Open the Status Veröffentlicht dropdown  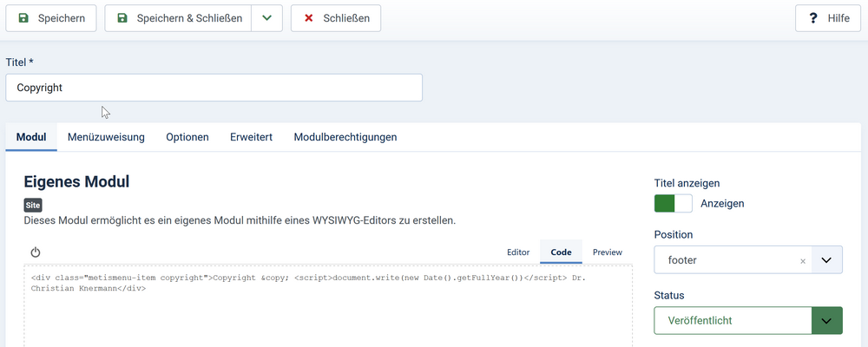[x=748, y=320]
